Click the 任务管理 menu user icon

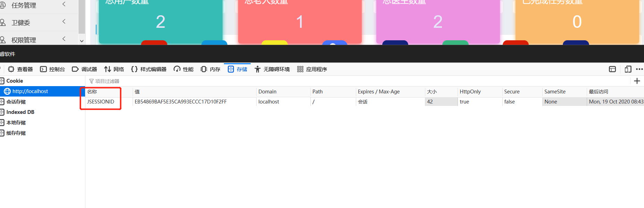click(x=2, y=5)
